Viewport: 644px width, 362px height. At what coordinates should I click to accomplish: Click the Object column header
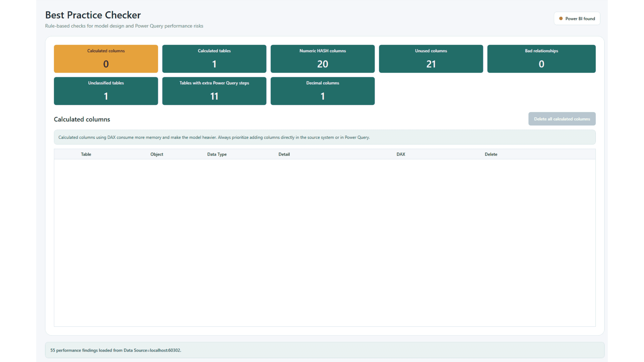157,154
